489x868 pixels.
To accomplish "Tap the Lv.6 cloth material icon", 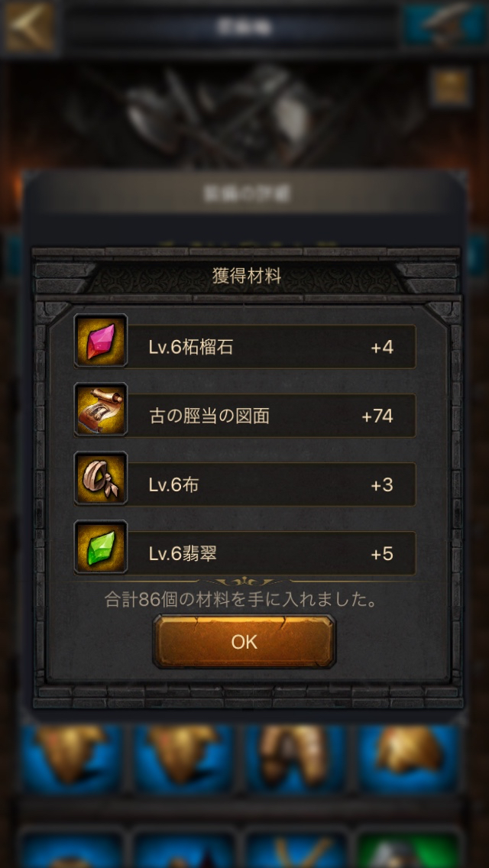I will (x=101, y=478).
